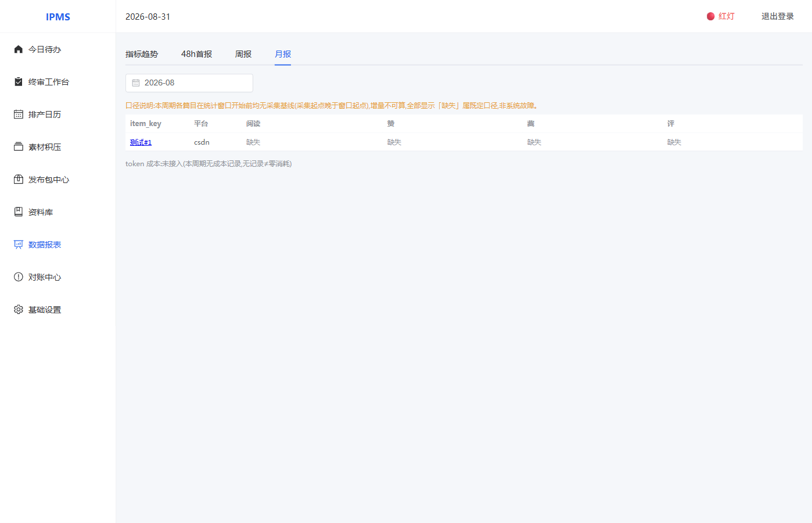812x523 pixels.
Task: Open 资料库 in the sidebar
Action: tap(58, 212)
